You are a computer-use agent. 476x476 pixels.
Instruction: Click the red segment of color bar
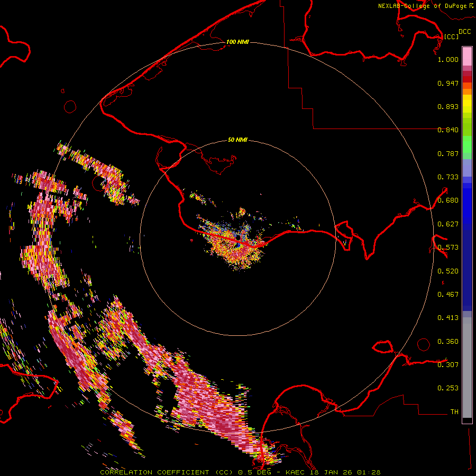click(467, 79)
